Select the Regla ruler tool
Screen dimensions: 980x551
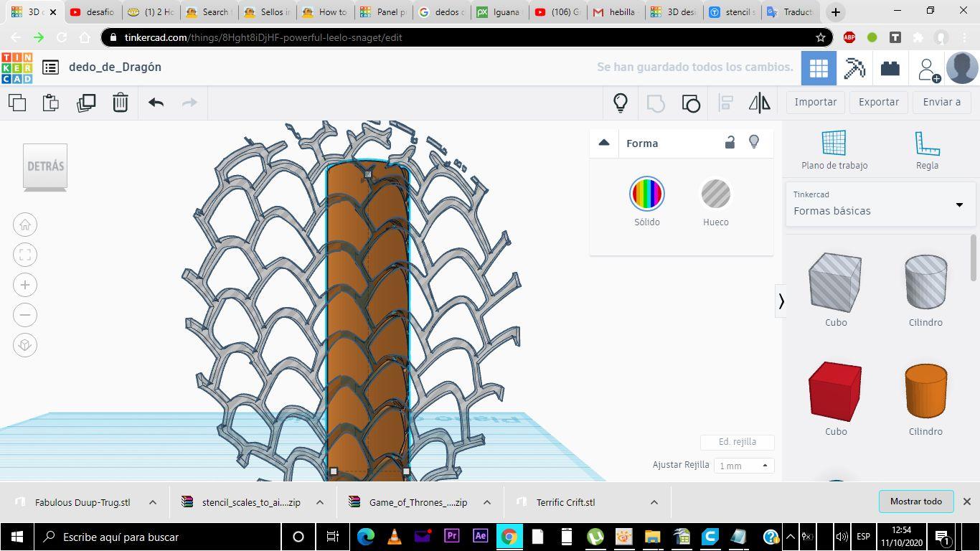(x=927, y=150)
